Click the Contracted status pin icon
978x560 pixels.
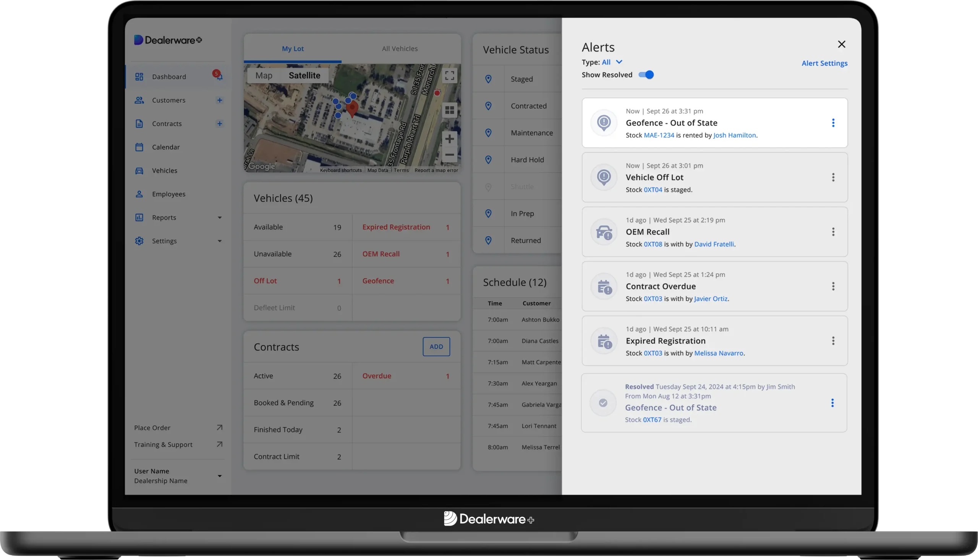[488, 106]
